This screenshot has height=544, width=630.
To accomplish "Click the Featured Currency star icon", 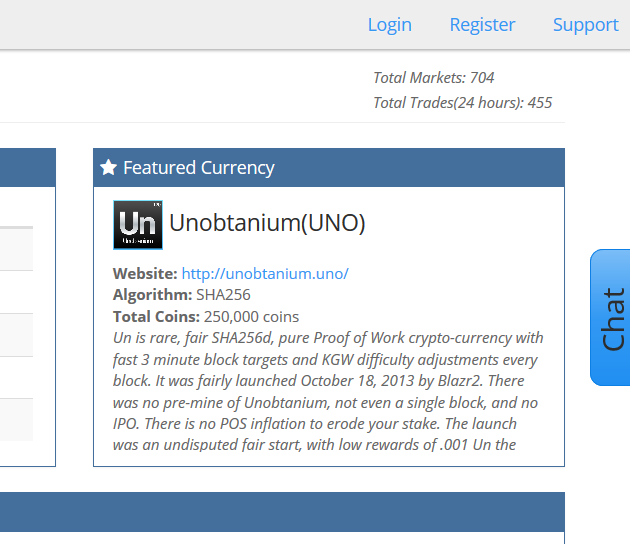I will (108, 168).
